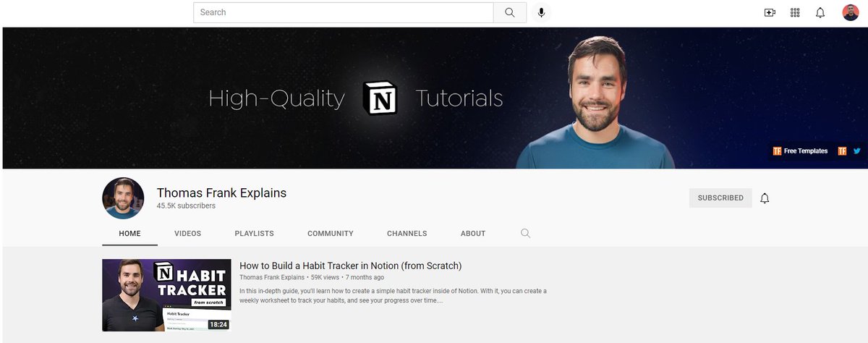868x343 pixels.
Task: Click the '7 months ago' text
Action: point(365,277)
